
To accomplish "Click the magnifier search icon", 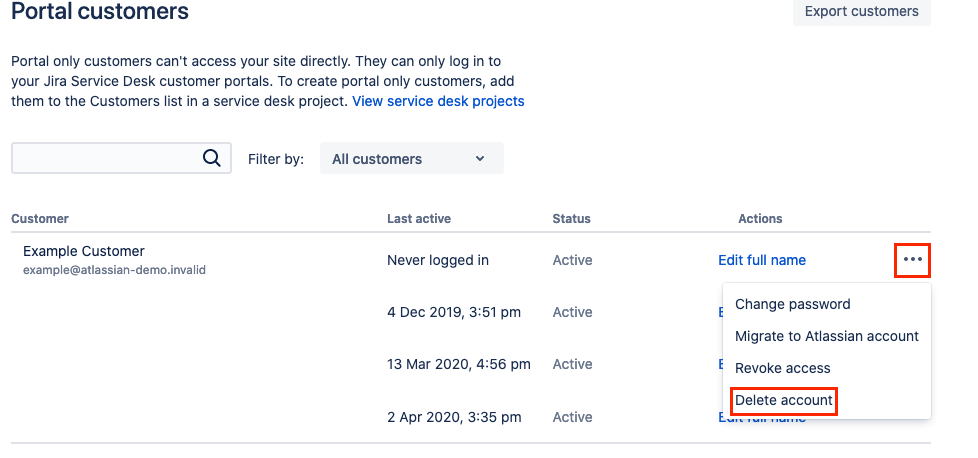I will [x=211, y=158].
